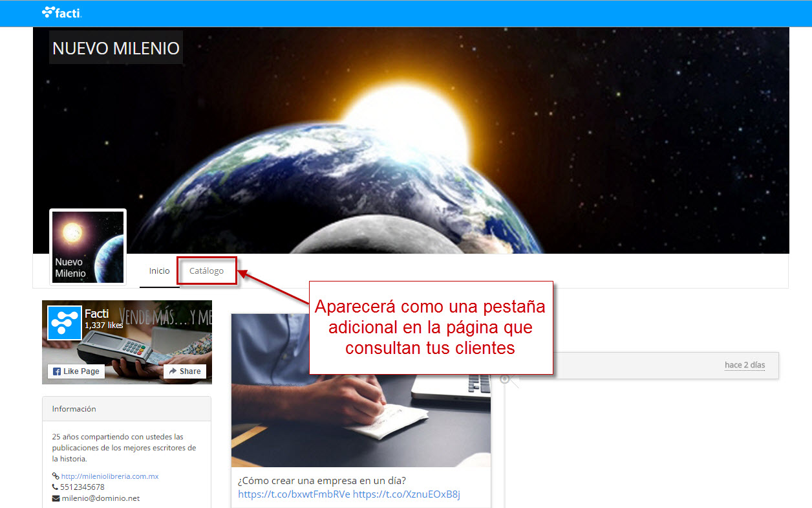Open the Inicio tab
812x508 pixels.
tap(160, 271)
